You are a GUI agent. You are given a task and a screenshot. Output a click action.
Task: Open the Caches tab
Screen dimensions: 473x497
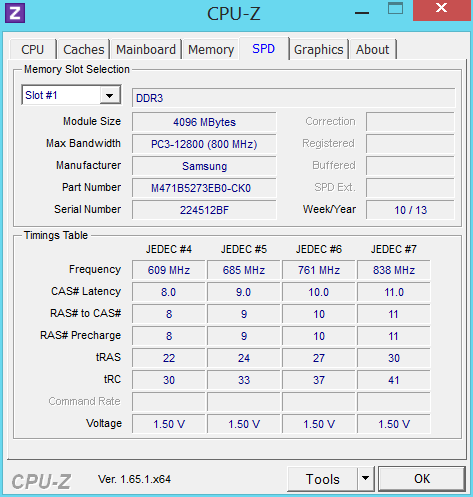83,50
